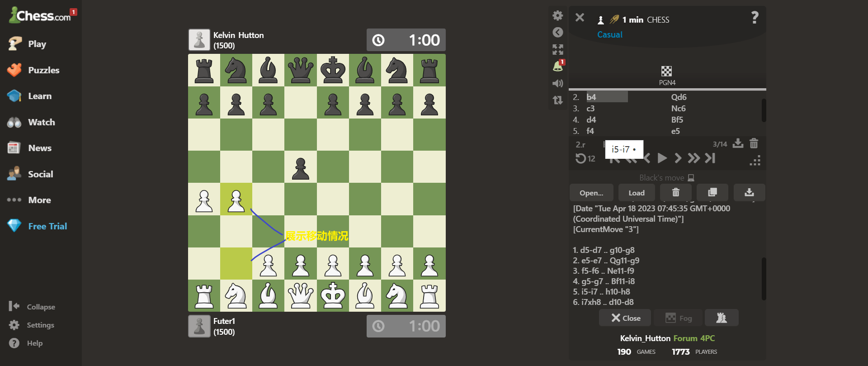The width and height of the screenshot is (868, 366).
Task: Toggle fullscreen board mode
Action: click(558, 49)
